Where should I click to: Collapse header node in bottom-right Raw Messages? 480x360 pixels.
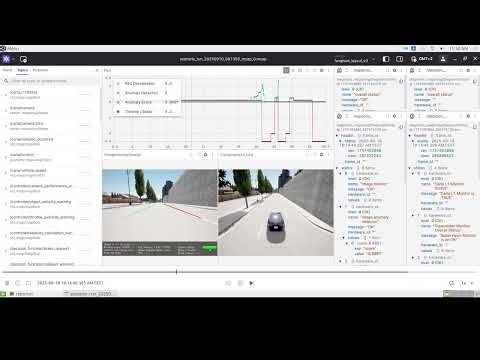[410, 135]
